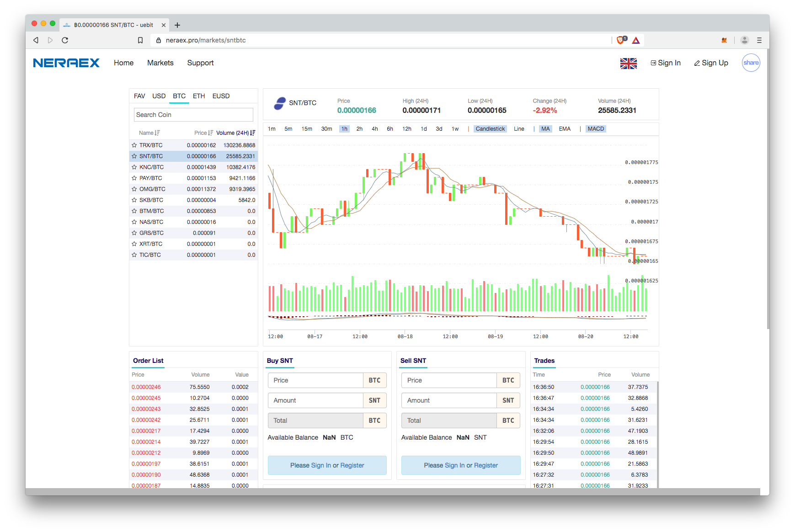Go back in browser history
The width and height of the screenshot is (795, 532).
click(36, 40)
